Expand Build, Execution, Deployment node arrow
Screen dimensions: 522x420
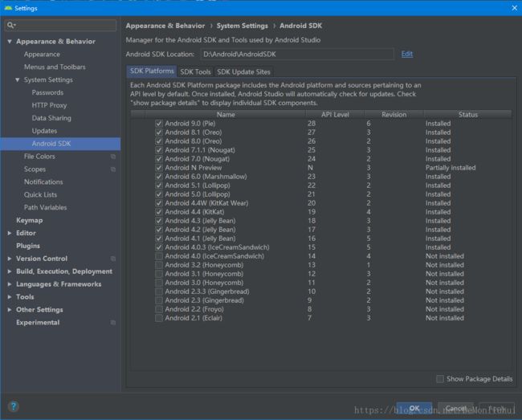point(10,271)
